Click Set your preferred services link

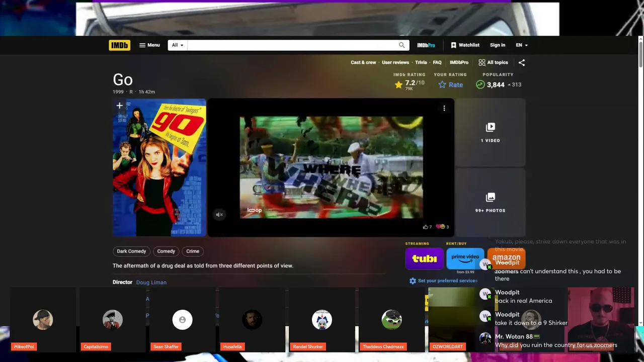(x=447, y=281)
